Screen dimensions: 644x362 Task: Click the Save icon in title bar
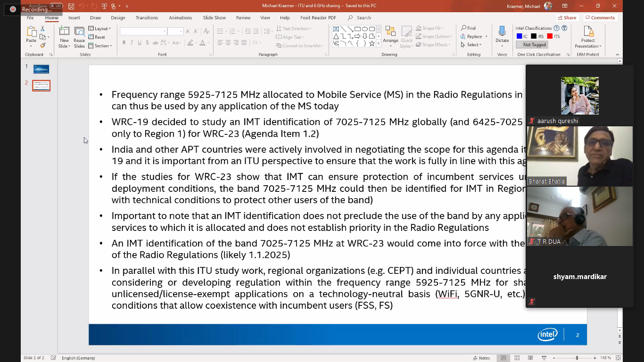[71, 6]
